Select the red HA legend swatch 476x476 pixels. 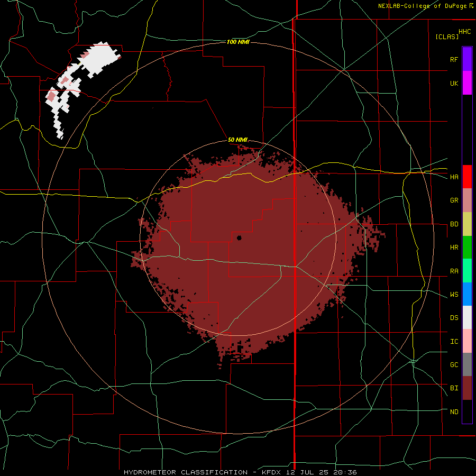[x=467, y=177]
